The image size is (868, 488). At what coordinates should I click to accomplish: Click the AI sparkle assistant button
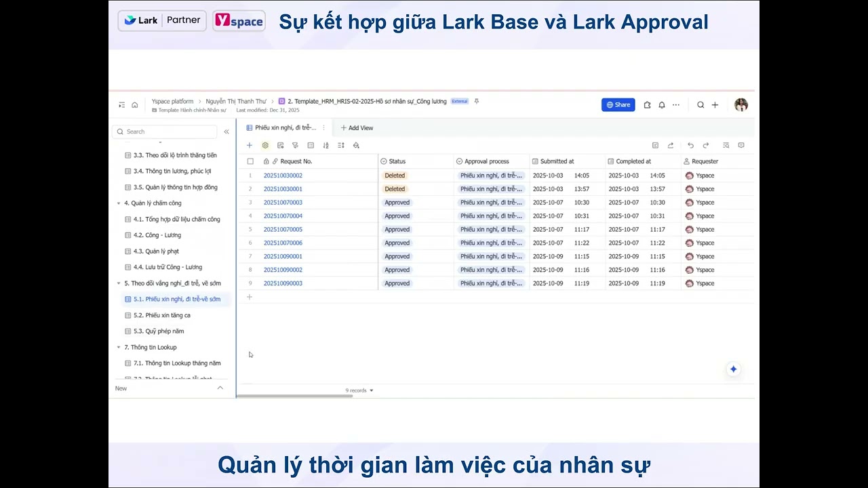pyautogui.click(x=733, y=369)
